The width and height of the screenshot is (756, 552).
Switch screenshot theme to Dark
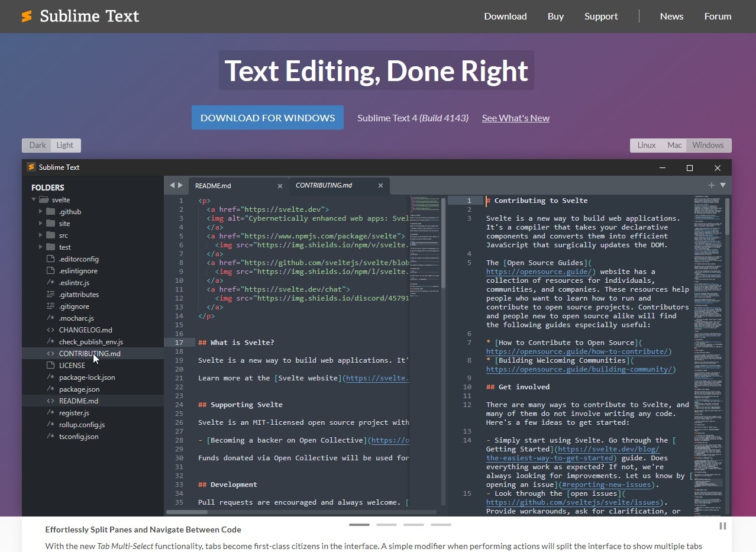(x=37, y=146)
